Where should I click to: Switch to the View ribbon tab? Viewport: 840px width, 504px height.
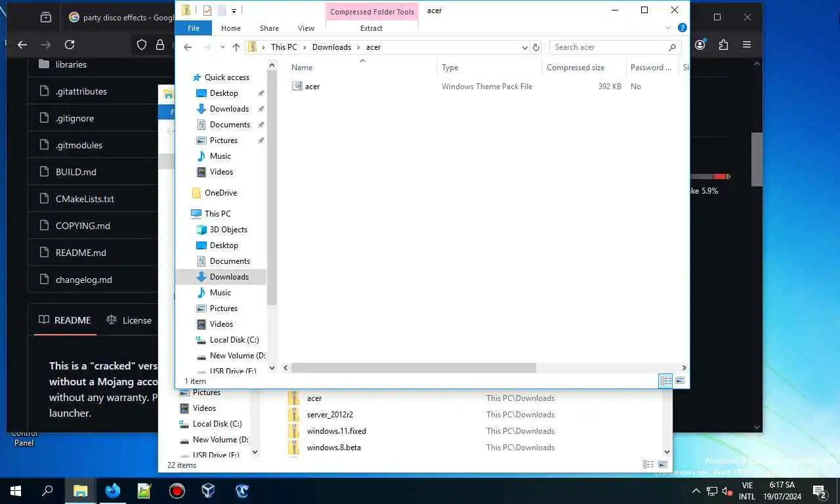pyautogui.click(x=306, y=28)
